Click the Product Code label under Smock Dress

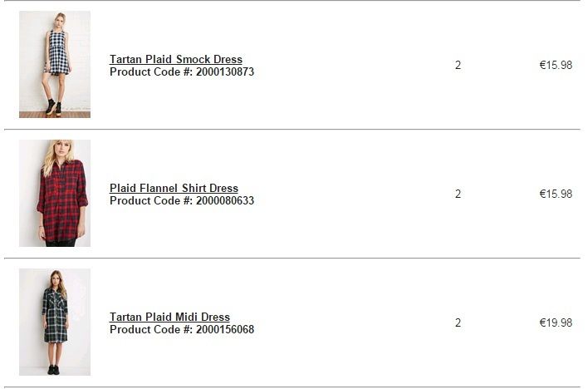pyautogui.click(x=150, y=72)
